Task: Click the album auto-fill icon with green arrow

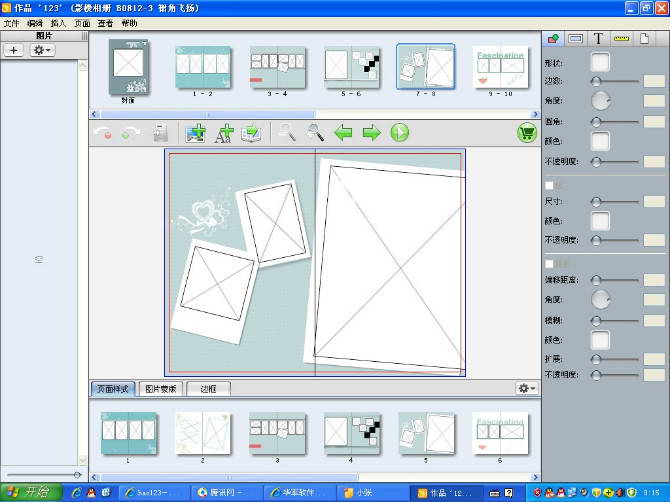Action: pyautogui.click(x=252, y=133)
